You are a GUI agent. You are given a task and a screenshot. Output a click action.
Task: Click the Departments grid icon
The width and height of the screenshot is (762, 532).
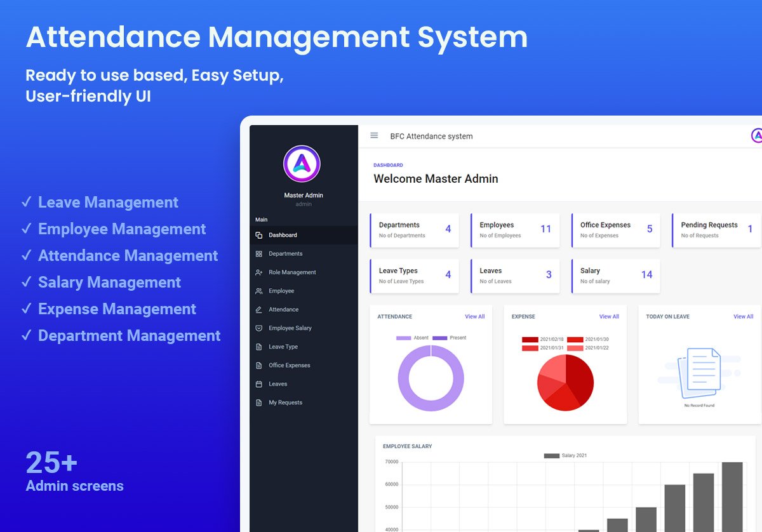[259, 254]
